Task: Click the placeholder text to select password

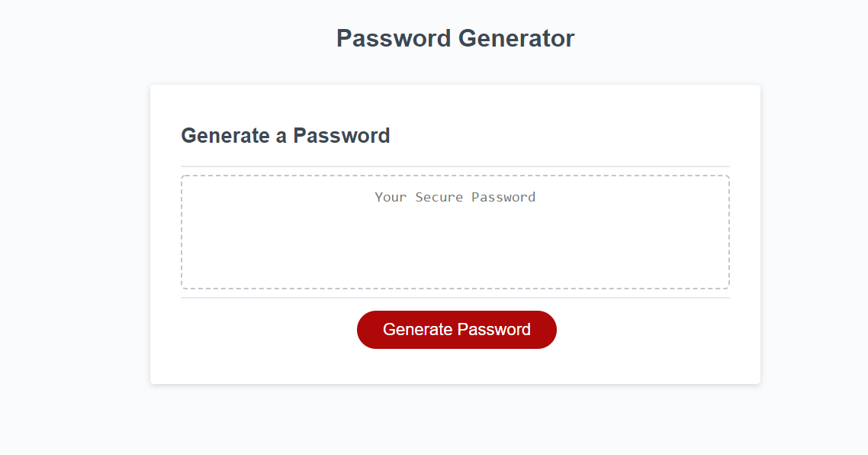Action: [455, 197]
